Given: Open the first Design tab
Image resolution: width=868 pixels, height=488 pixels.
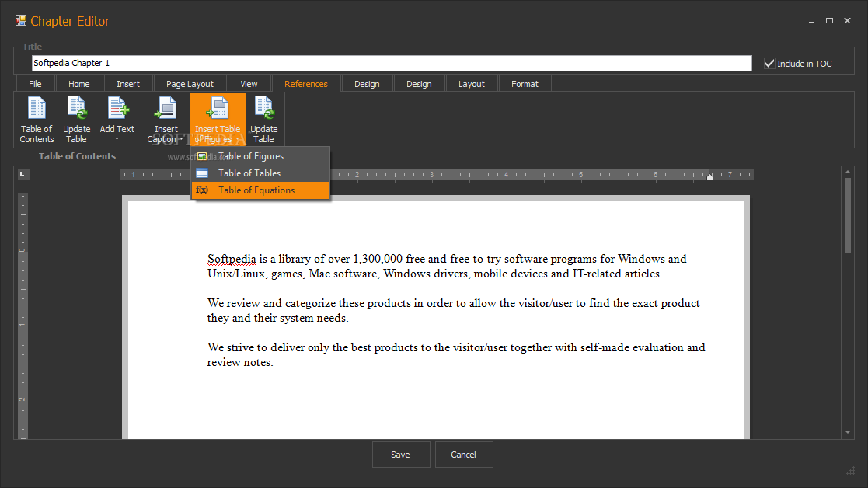Looking at the screenshot, I should [367, 84].
